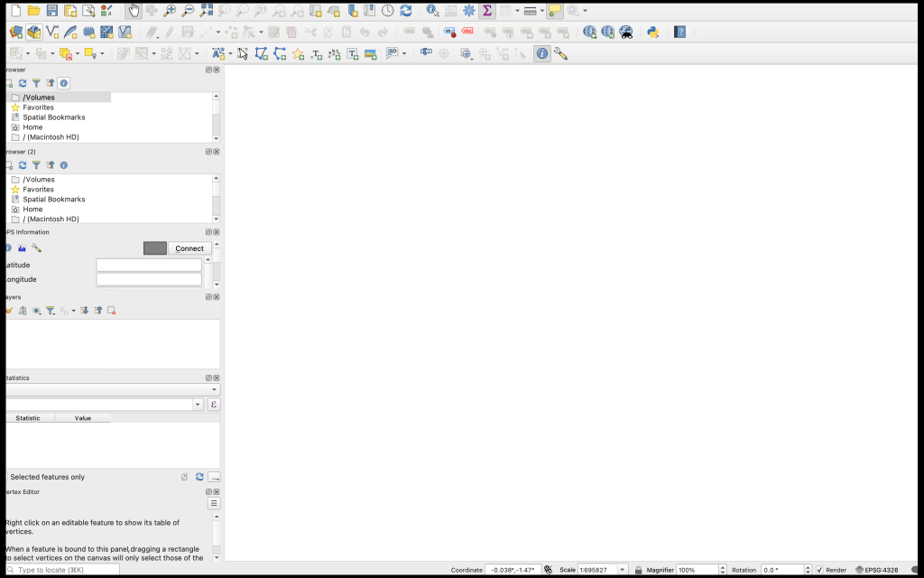Open the measure tool dropdown arrow
Viewport: 924px width, 578px height.
click(541, 11)
